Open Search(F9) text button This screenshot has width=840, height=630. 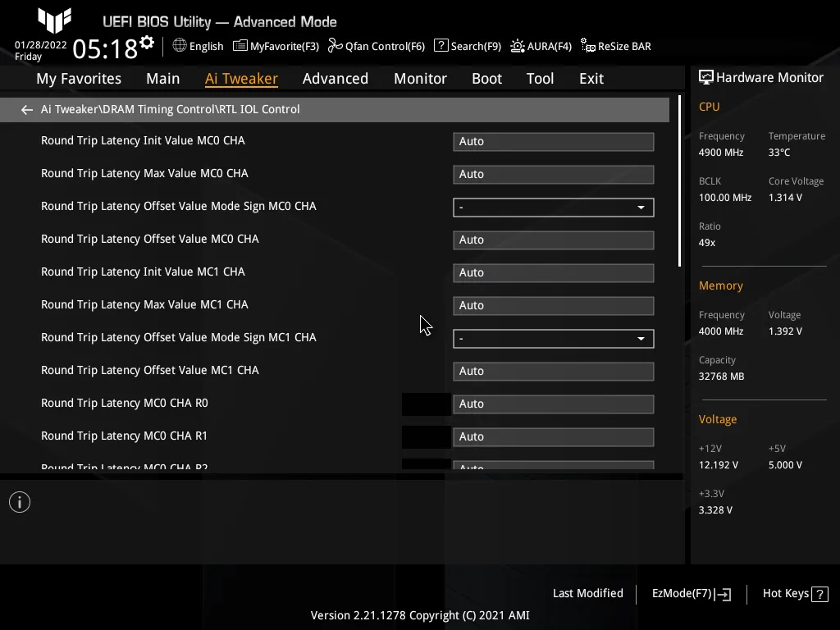coord(477,47)
